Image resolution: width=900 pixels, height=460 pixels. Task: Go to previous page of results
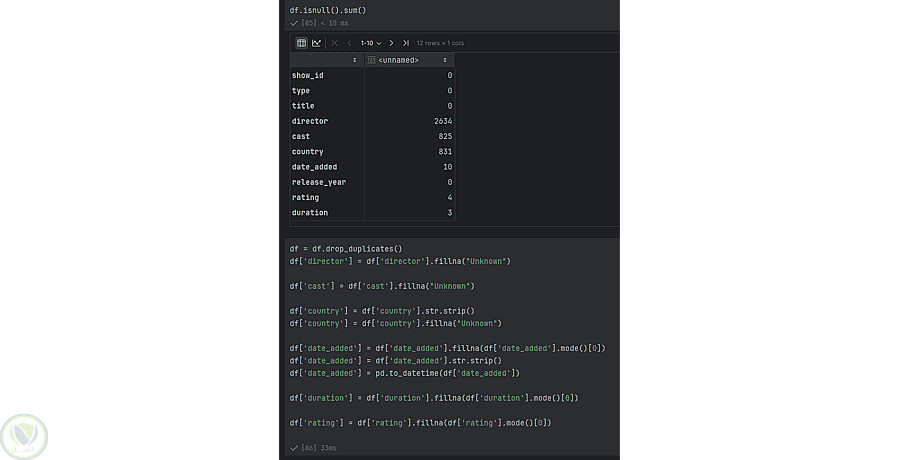(x=349, y=43)
